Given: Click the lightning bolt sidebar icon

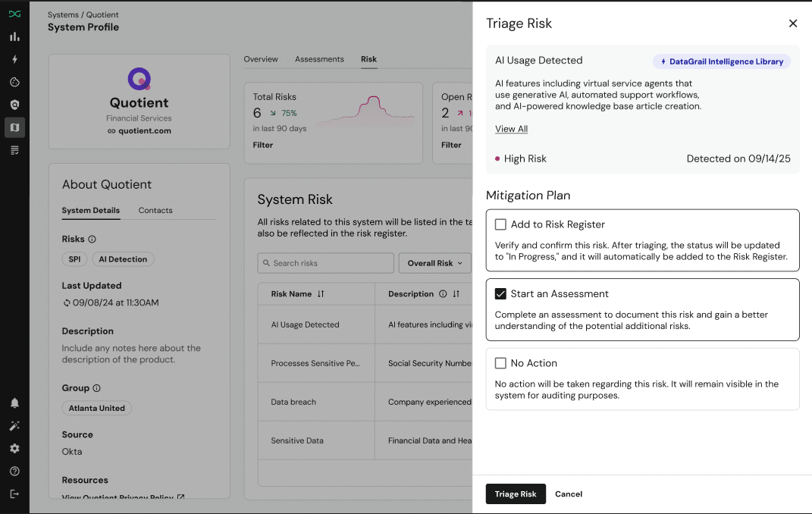Looking at the screenshot, I should (14, 59).
